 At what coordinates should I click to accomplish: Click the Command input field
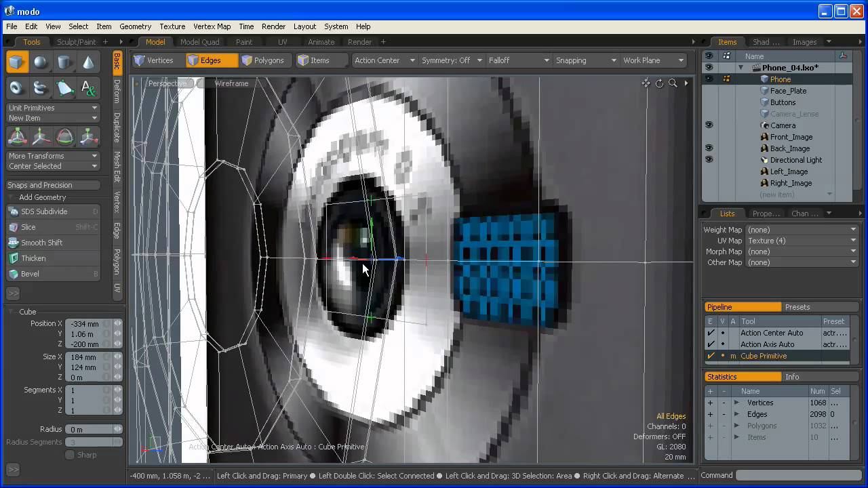[799, 476]
